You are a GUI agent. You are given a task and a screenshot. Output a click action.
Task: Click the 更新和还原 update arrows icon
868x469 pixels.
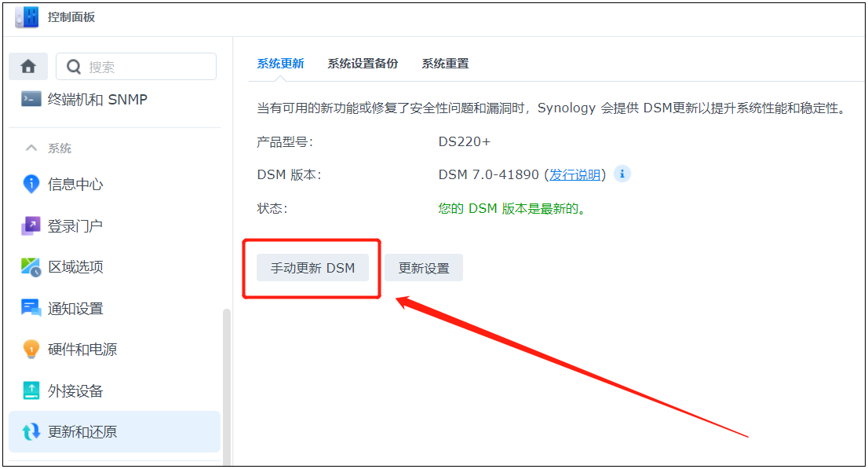[31, 432]
